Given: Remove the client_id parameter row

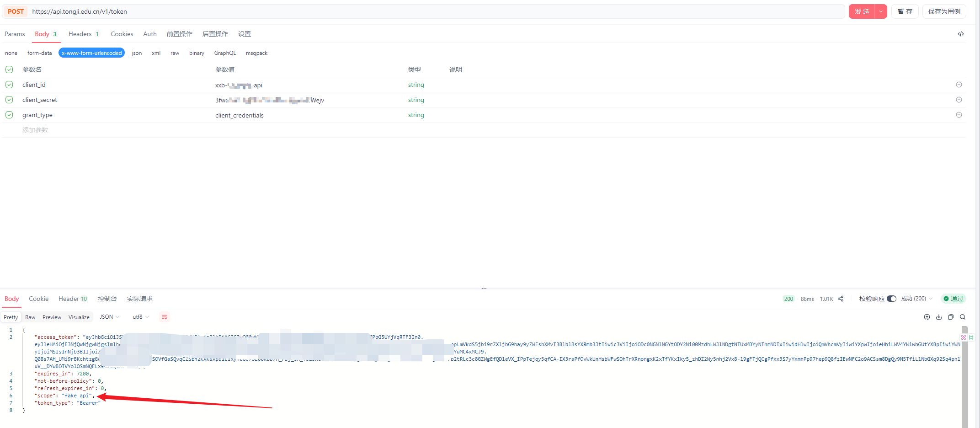Looking at the screenshot, I should click(x=959, y=85).
